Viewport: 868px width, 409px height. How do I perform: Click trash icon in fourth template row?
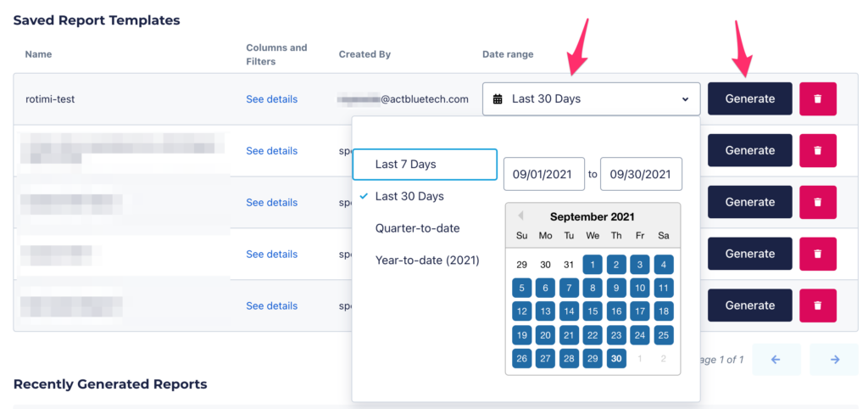[818, 254]
